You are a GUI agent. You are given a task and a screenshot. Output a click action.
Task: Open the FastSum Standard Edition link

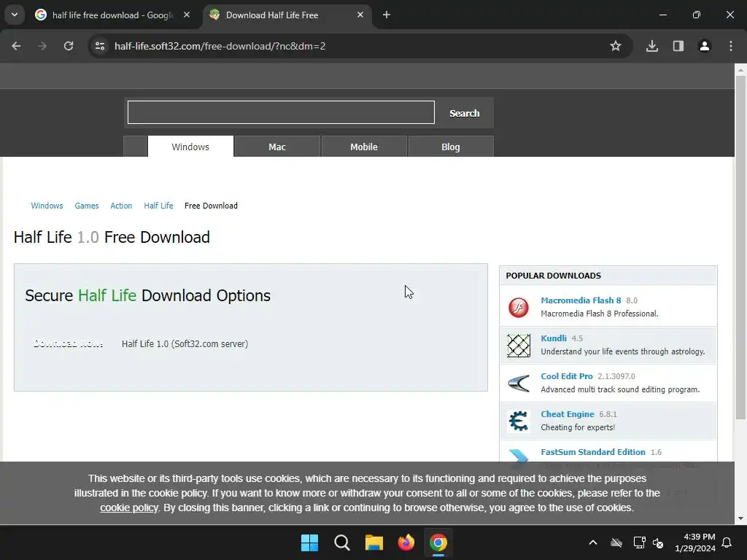tap(593, 452)
